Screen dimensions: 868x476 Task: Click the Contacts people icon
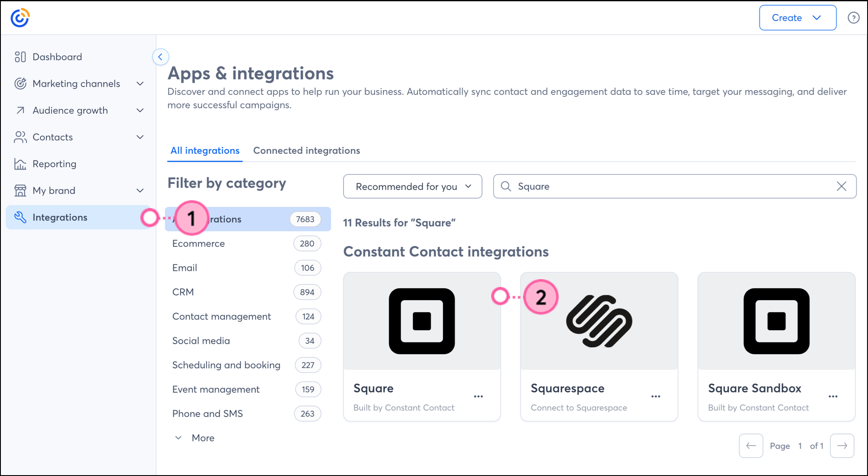pyautogui.click(x=20, y=137)
